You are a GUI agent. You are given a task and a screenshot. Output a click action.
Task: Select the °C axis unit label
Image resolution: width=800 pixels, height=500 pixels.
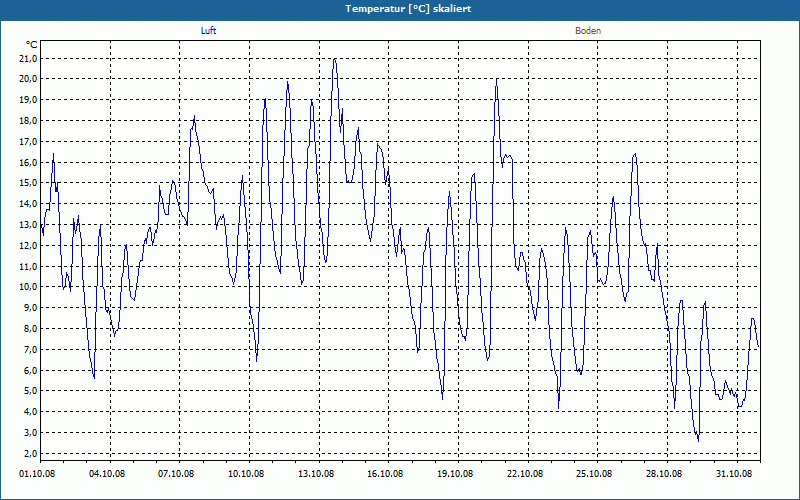[32, 45]
